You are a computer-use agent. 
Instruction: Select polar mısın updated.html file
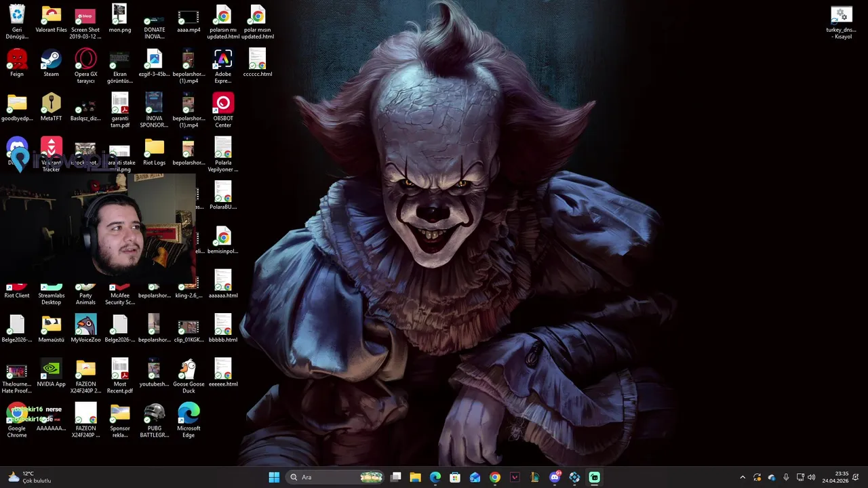[x=258, y=21]
